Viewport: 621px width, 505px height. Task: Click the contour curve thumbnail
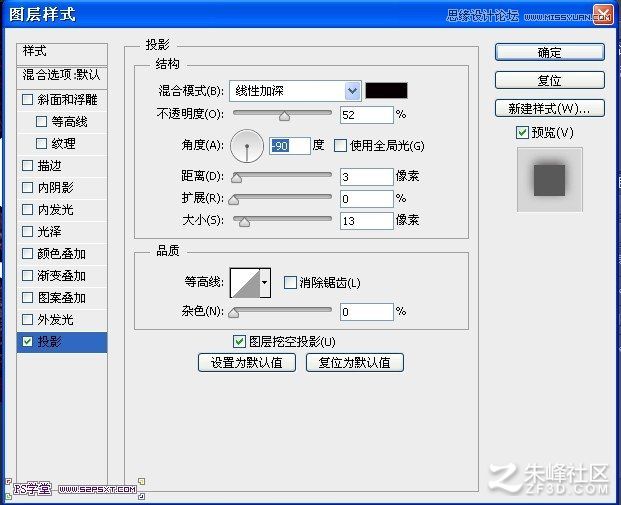(x=245, y=283)
